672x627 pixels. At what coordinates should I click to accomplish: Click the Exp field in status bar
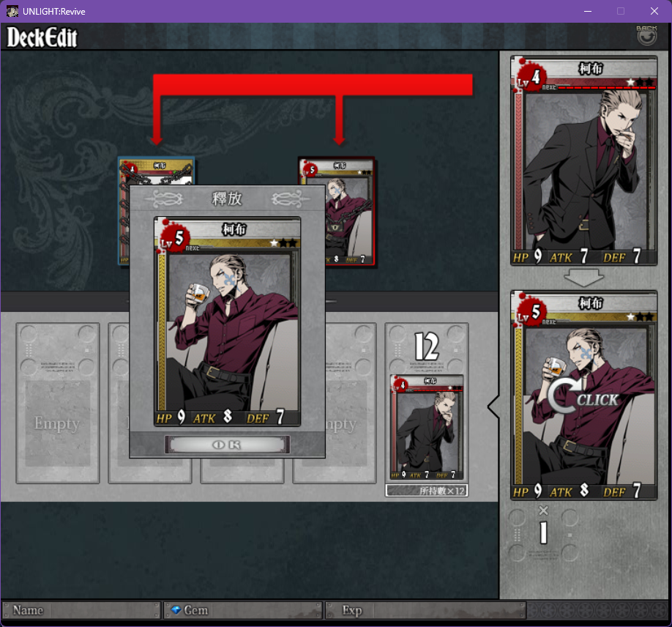coord(425,610)
